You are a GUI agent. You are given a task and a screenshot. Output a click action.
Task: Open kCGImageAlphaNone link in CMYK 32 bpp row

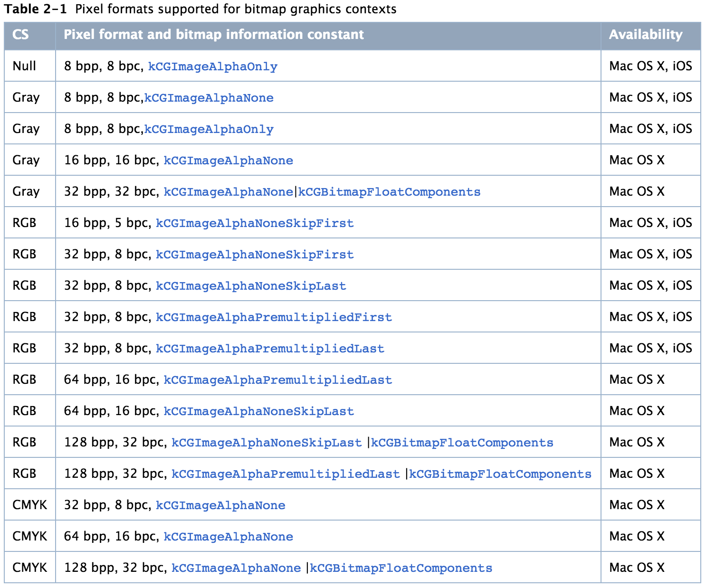pos(221,505)
